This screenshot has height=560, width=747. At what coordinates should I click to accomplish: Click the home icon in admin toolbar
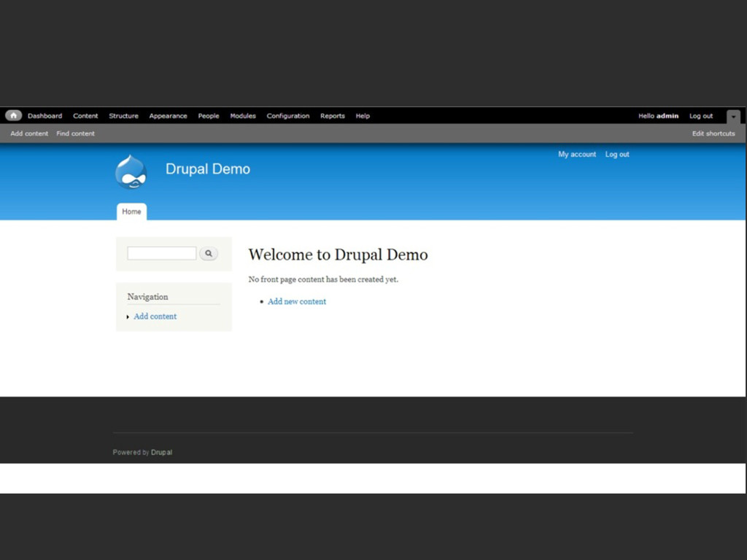(x=13, y=116)
